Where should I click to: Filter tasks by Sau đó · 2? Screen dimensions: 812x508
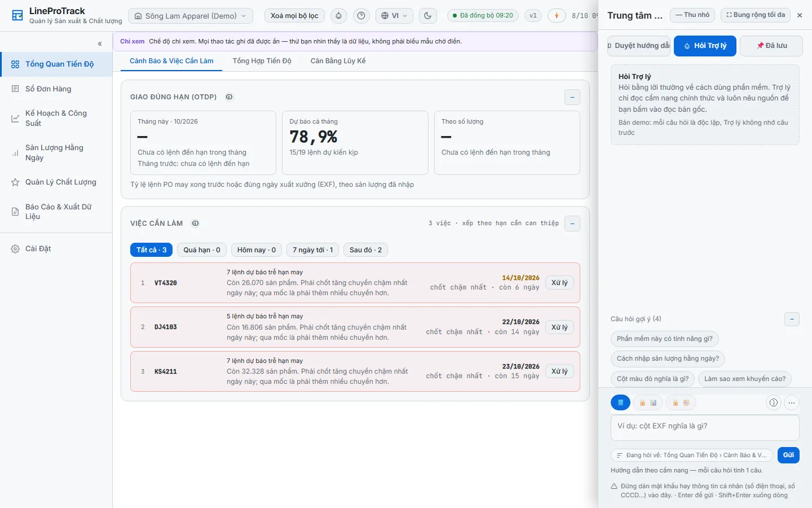(366, 250)
